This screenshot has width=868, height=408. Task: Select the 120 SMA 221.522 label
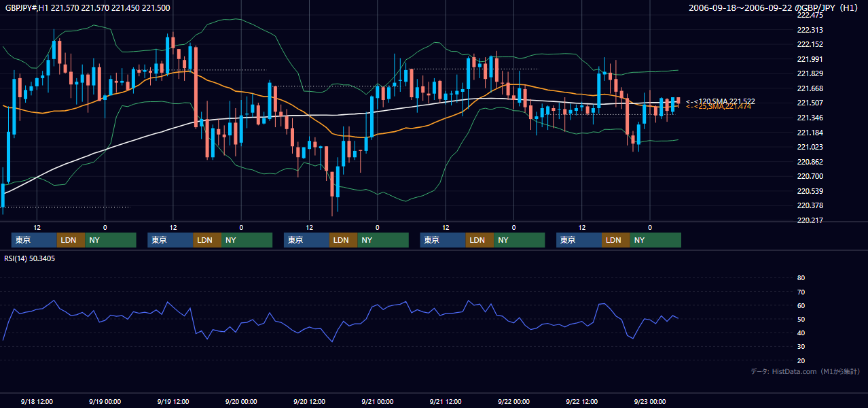(720, 101)
